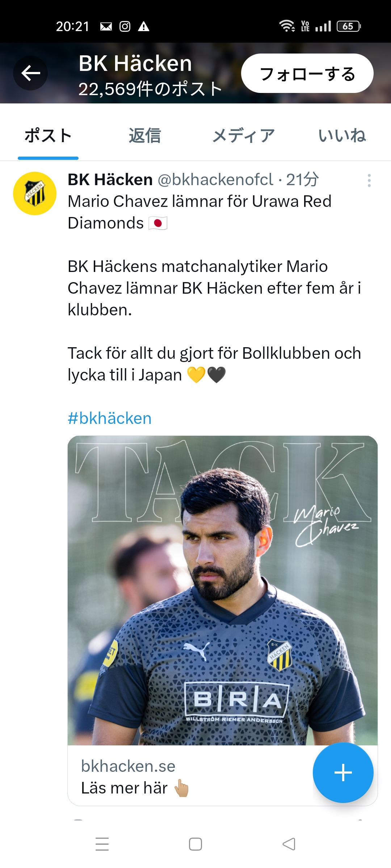Tap the #bkhäcken hashtag
Viewport: 391px width, 868px height.
tap(110, 418)
